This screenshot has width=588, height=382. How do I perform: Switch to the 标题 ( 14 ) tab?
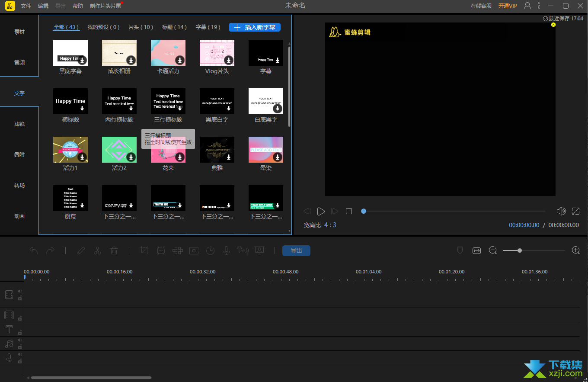(x=174, y=27)
